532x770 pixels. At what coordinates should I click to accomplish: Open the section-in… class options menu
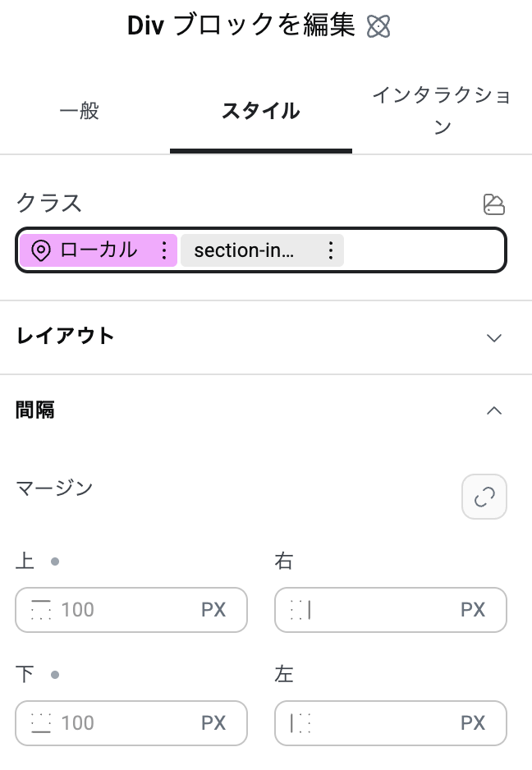point(331,250)
